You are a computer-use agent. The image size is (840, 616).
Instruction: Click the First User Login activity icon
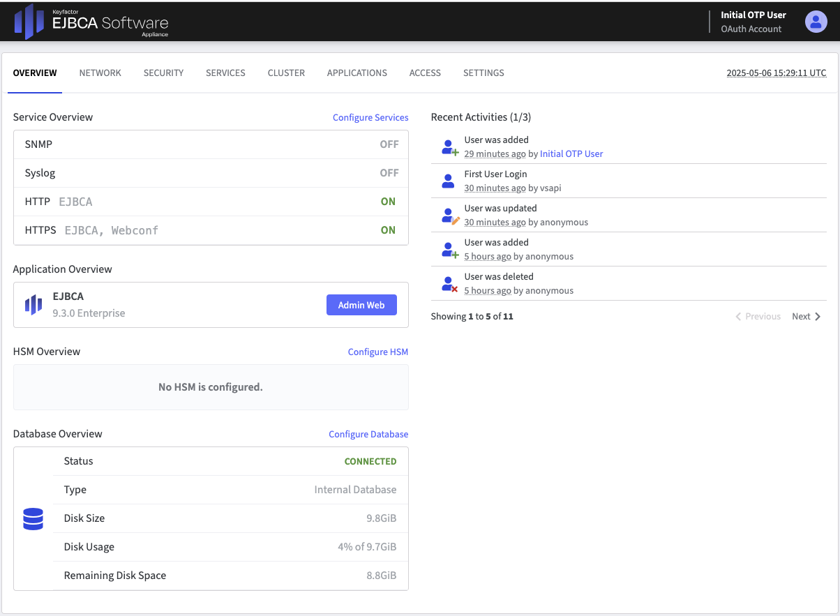449,181
